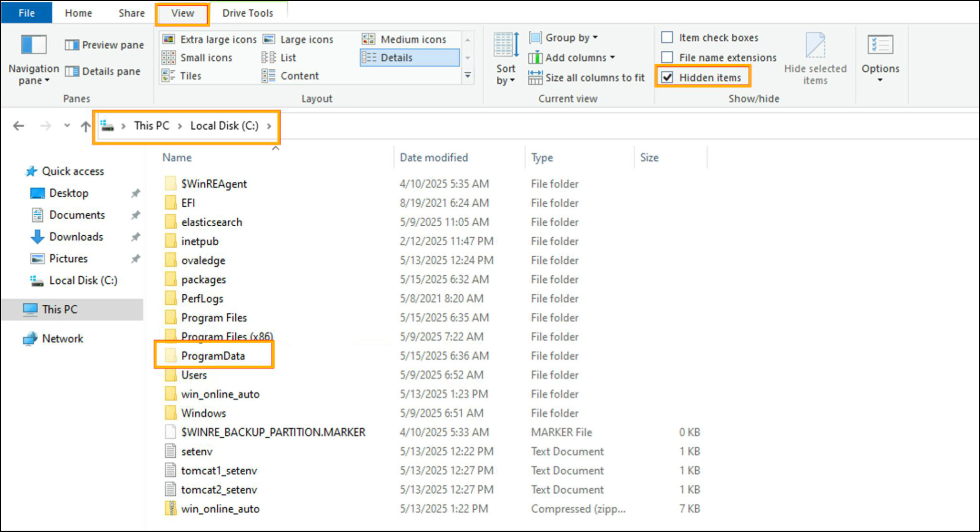Enable File name extensions checkbox
The width and height of the screenshot is (980, 532).
(x=667, y=57)
